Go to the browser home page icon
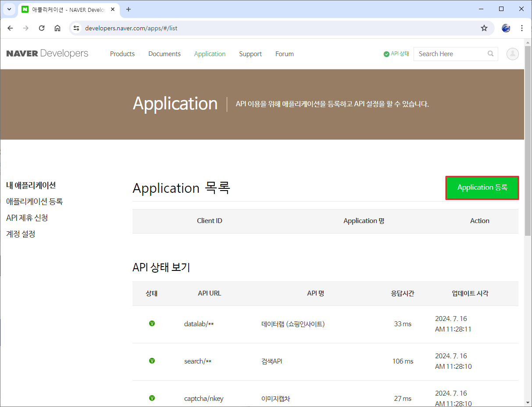The width and height of the screenshot is (532, 407). 57,28
